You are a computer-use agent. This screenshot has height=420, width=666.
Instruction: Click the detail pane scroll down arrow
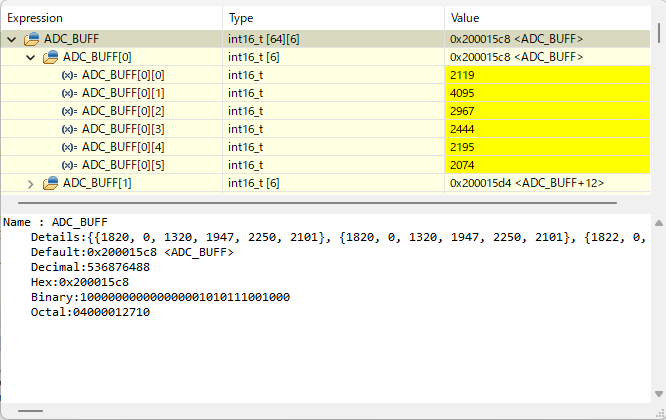(659, 394)
